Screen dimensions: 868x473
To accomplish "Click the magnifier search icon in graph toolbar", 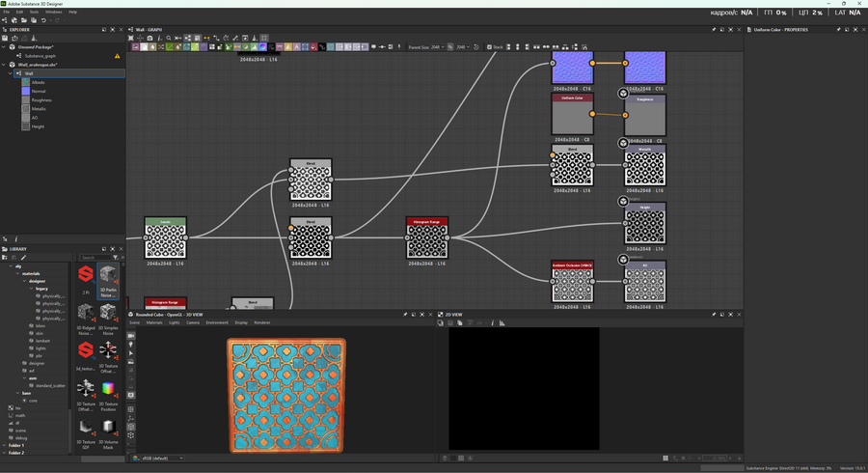I will (x=168, y=39).
